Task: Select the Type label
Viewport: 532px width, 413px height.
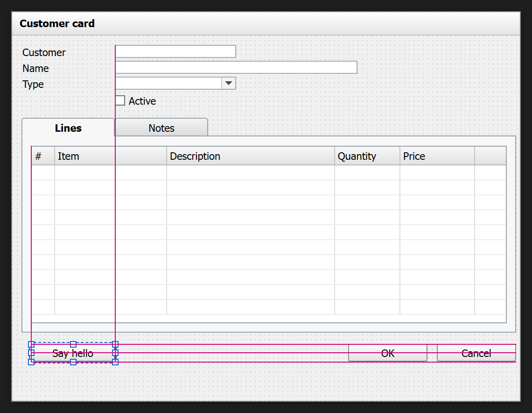Action: click(33, 84)
